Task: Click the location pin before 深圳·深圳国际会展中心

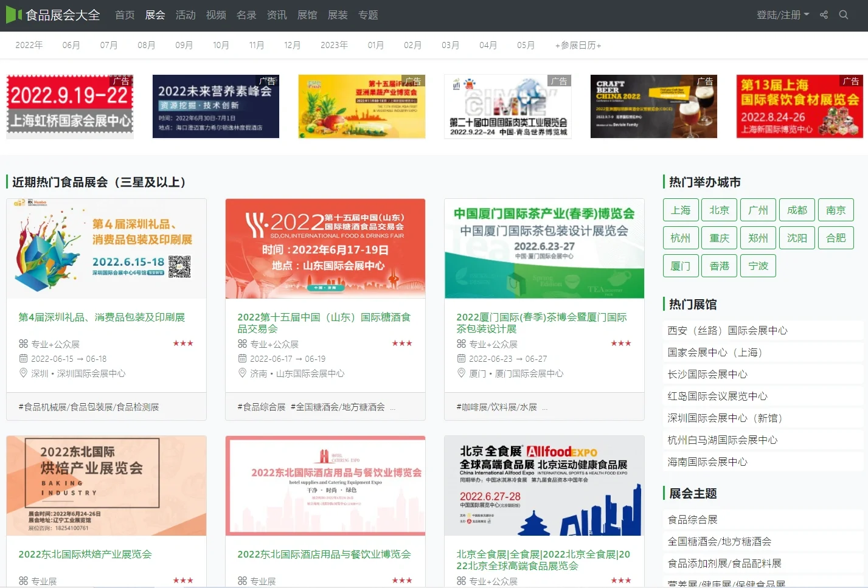Action: tap(23, 373)
